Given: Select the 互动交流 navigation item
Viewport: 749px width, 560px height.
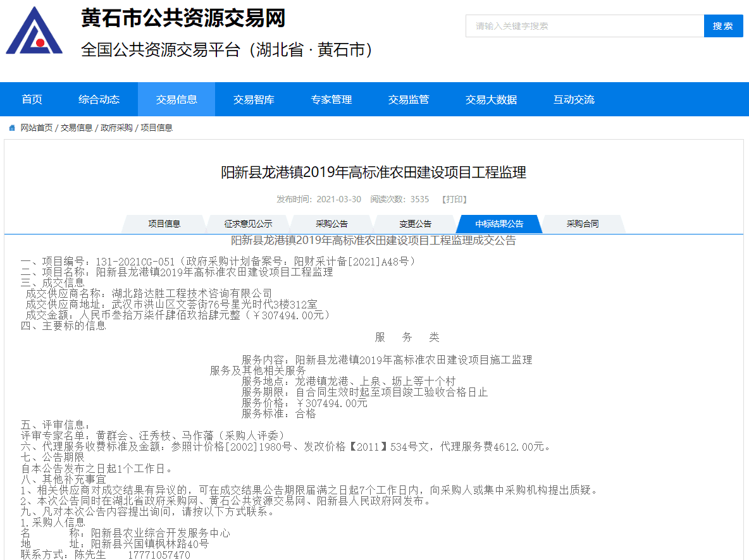Looking at the screenshot, I should (x=574, y=99).
